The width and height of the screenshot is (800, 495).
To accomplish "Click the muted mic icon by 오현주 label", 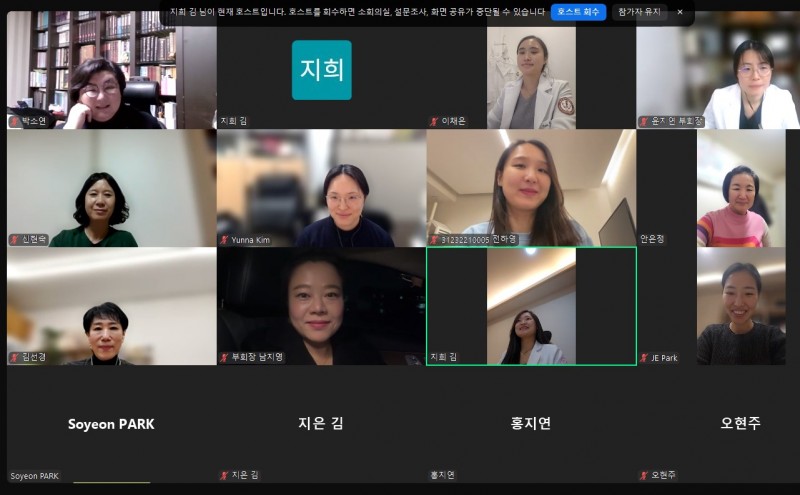I will coord(645,475).
